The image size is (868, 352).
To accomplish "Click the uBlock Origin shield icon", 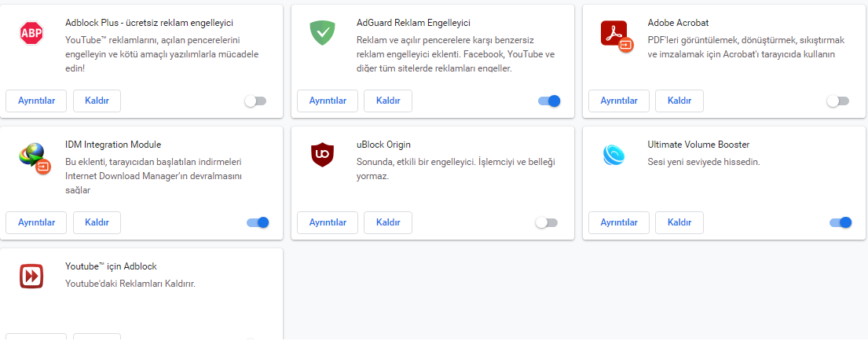I will click(x=322, y=156).
